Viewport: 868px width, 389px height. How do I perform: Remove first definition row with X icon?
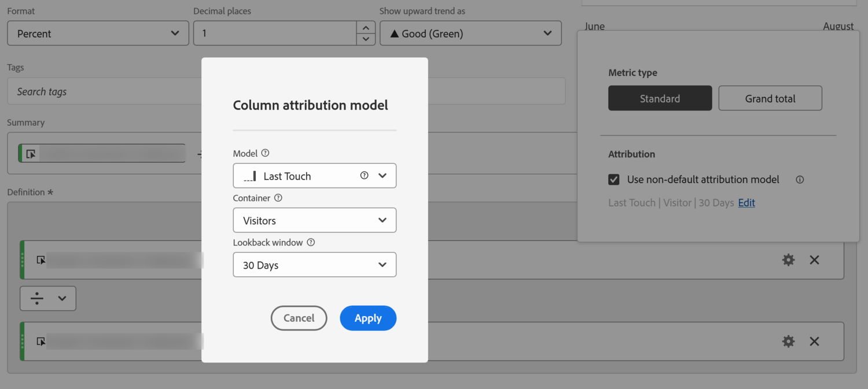pos(814,260)
